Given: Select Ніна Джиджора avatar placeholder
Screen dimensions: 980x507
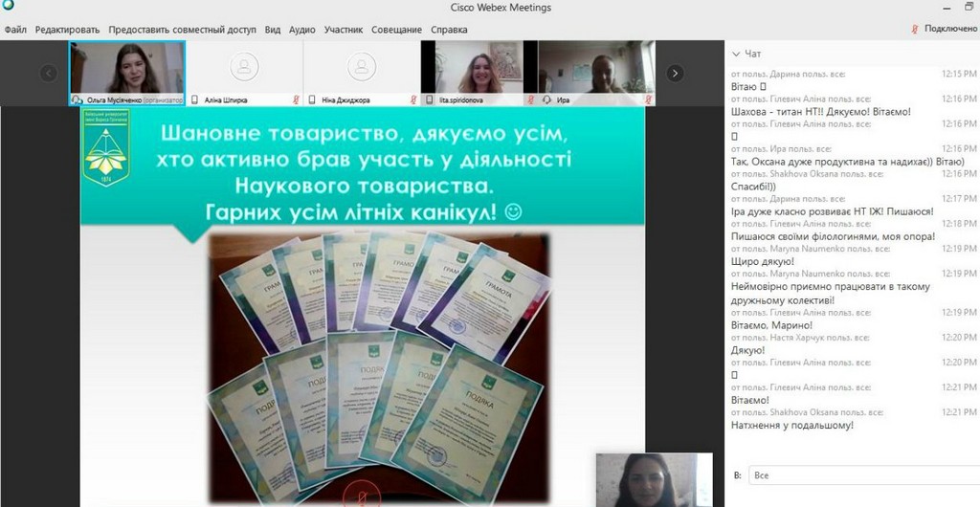Looking at the screenshot, I should coord(361,67).
